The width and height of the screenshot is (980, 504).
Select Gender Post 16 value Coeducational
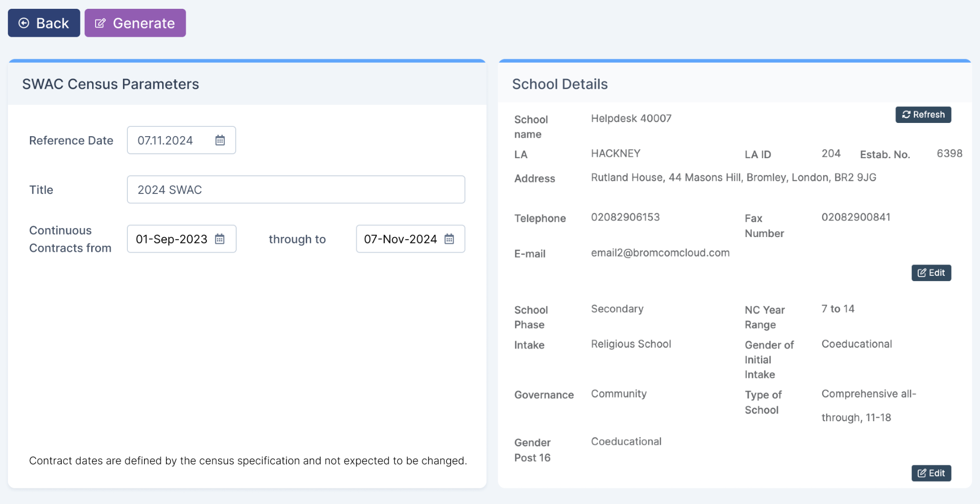[626, 442]
